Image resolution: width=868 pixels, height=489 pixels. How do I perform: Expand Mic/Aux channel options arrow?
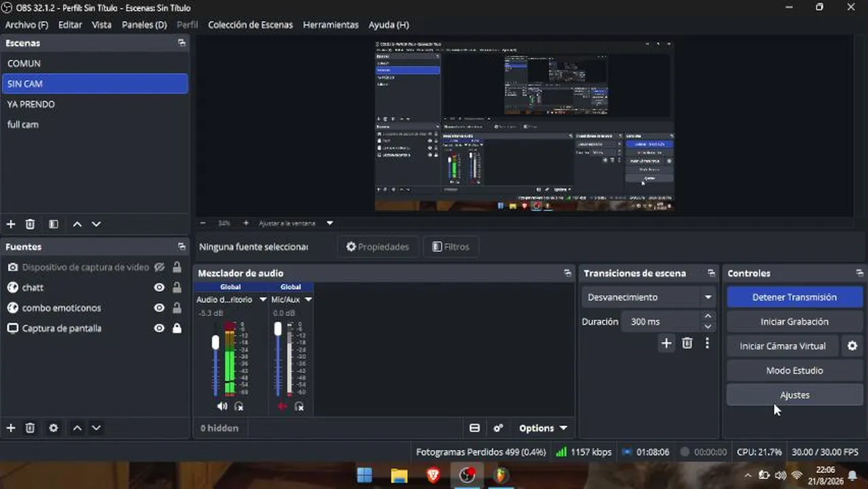tap(308, 300)
